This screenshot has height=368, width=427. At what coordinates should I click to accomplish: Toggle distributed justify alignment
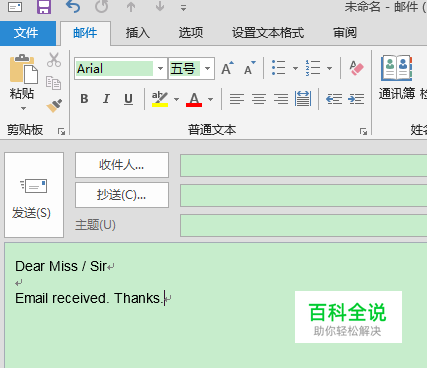[x=303, y=99]
